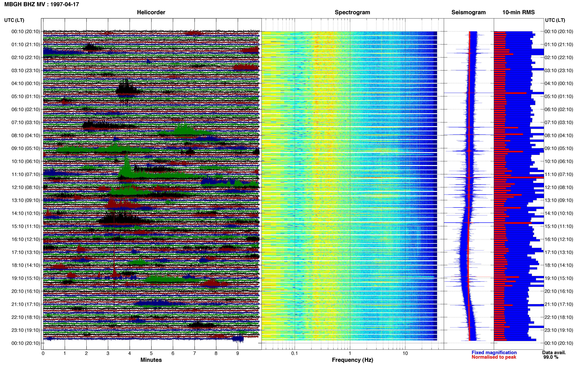Screen dimensions: 588x368
Task: Click the right 'UTC (LT)' axis label
Action: pos(555,20)
